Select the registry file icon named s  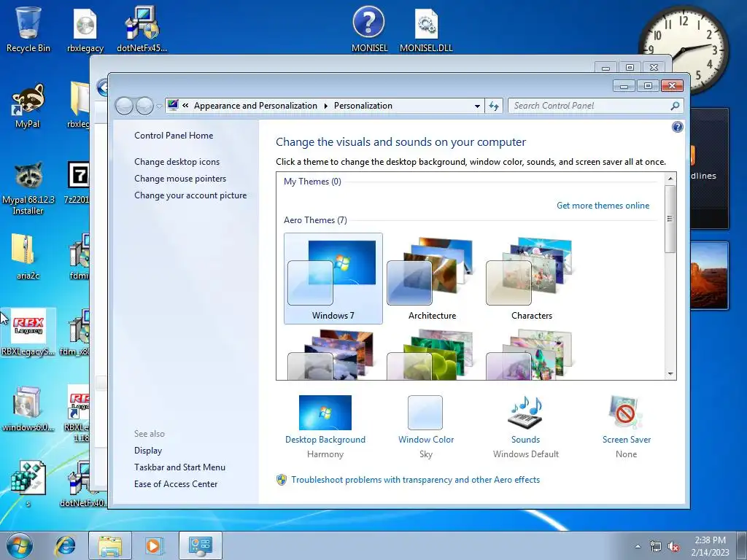coord(28,483)
